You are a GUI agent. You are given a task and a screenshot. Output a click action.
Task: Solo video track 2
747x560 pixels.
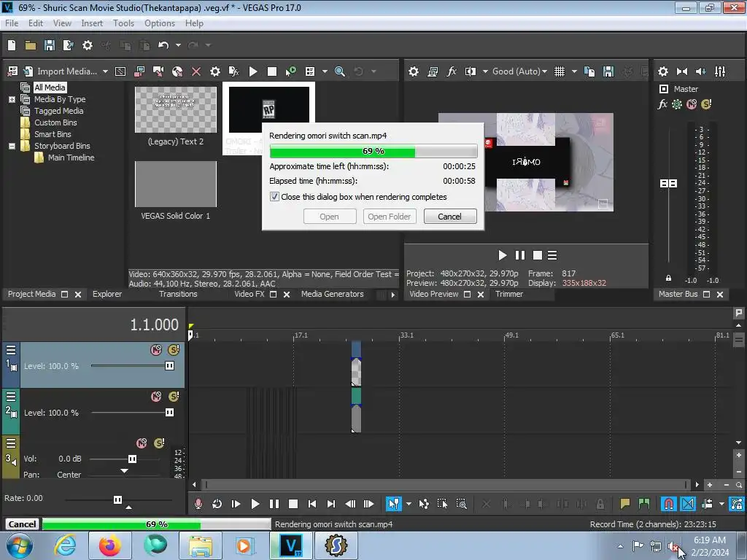(174, 396)
